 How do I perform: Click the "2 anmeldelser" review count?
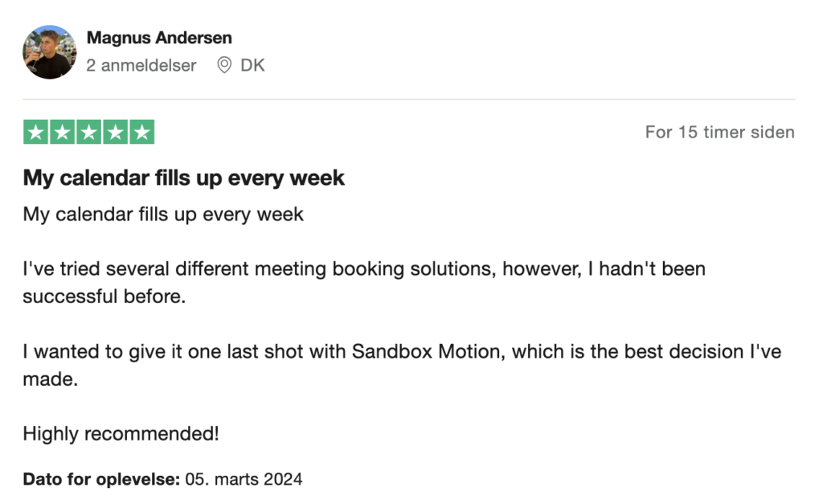[x=141, y=66]
